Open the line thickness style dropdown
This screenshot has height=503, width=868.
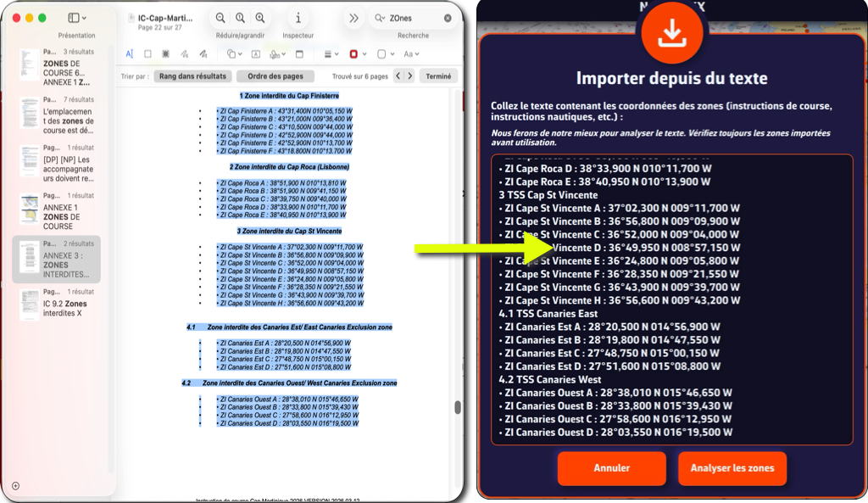point(331,53)
